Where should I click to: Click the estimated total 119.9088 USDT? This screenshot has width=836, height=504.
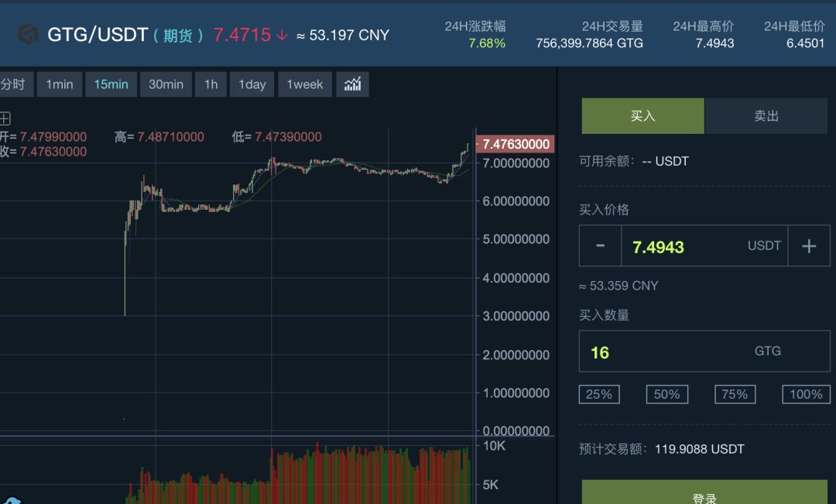pyautogui.click(x=699, y=449)
